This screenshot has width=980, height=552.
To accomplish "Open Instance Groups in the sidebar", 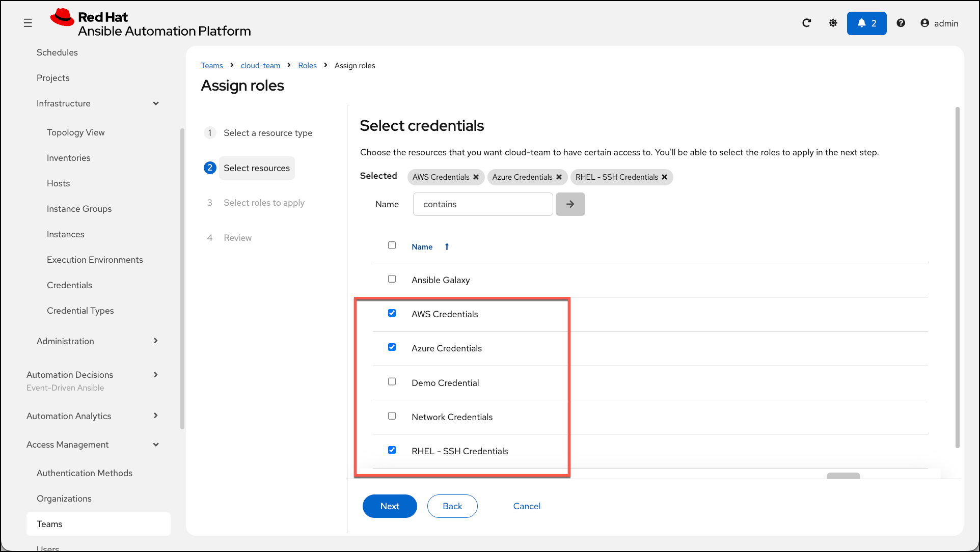I will [79, 209].
